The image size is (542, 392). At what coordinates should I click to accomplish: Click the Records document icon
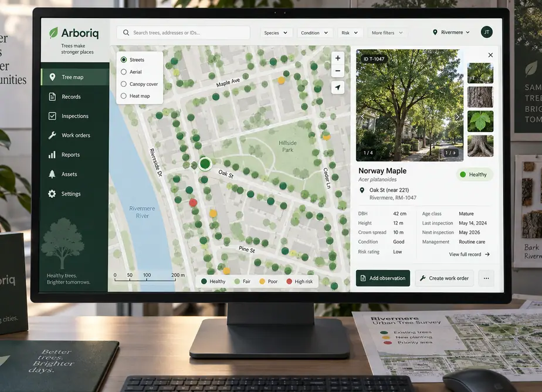coord(52,97)
